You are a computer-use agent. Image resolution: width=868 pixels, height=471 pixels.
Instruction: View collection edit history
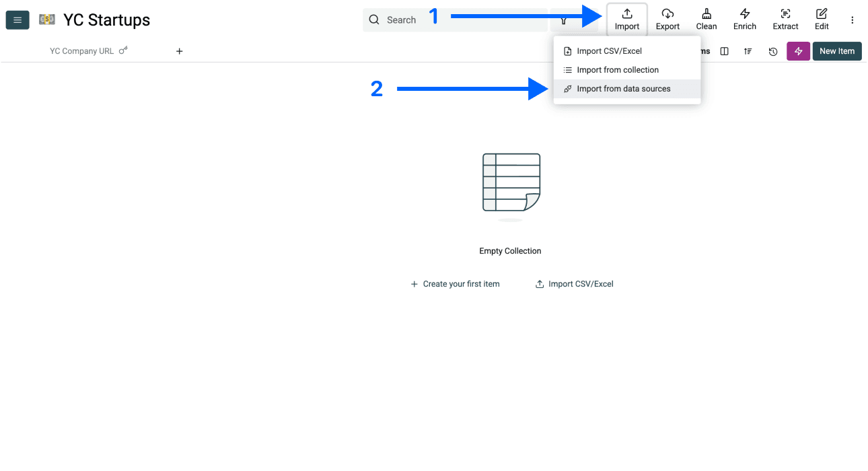(772, 51)
